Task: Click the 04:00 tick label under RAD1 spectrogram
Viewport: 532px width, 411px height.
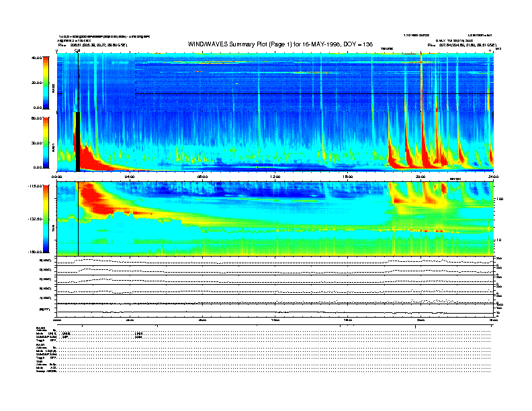Action: pos(130,177)
